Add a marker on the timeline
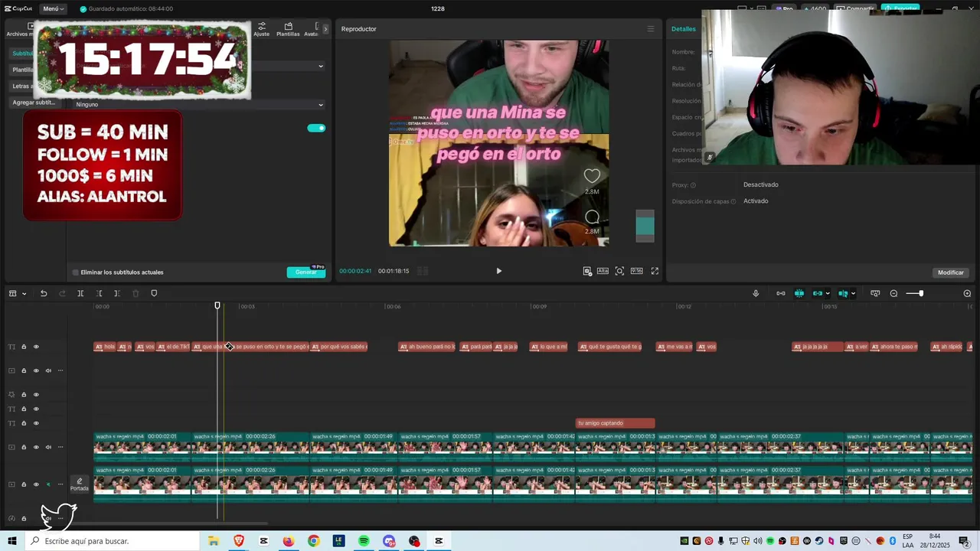 154,293
